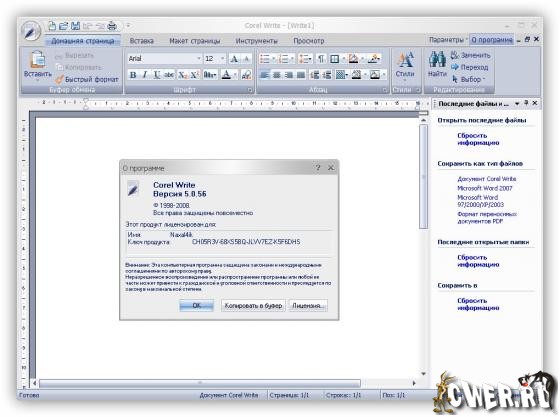Image resolution: width=560 pixels, height=417 pixels.
Task: Toggle Underline formatting button
Action: (156, 75)
